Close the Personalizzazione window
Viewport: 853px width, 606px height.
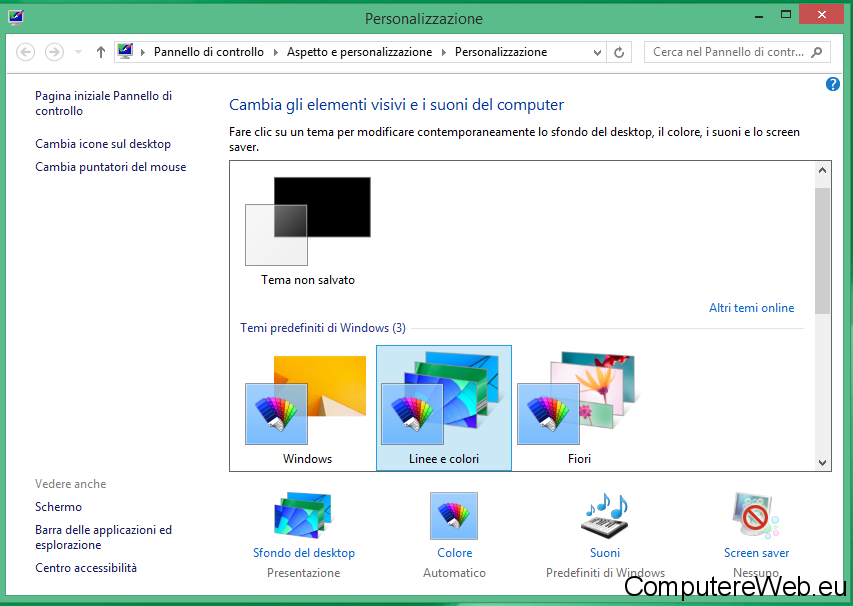click(x=822, y=15)
